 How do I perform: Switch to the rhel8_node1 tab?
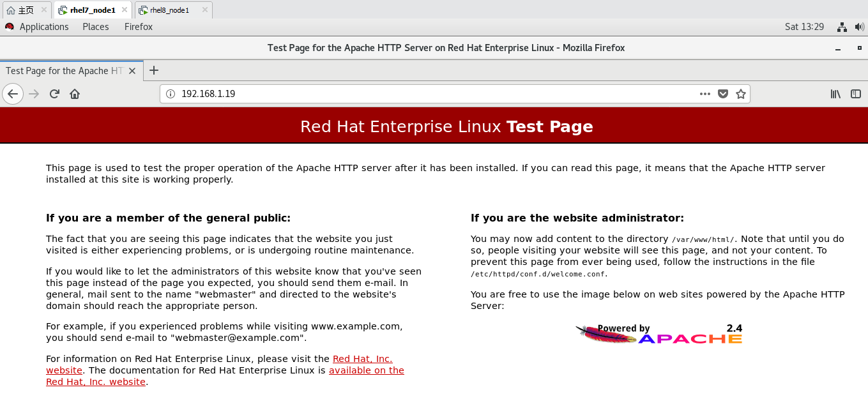pyautogui.click(x=173, y=10)
